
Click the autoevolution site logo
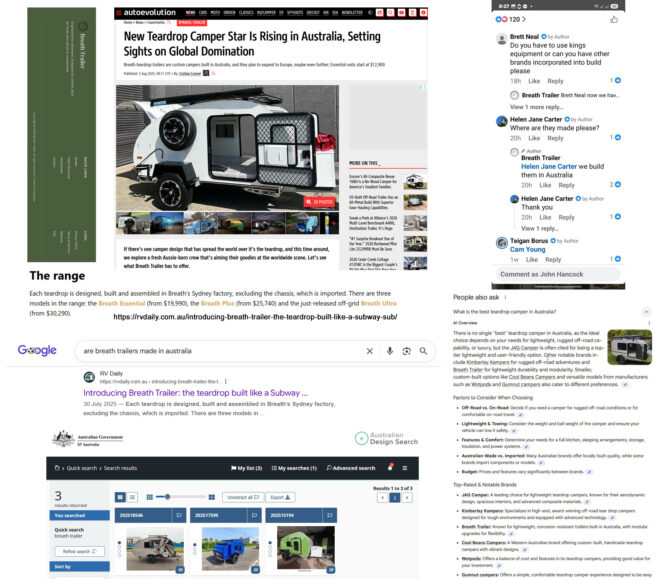[149, 13]
